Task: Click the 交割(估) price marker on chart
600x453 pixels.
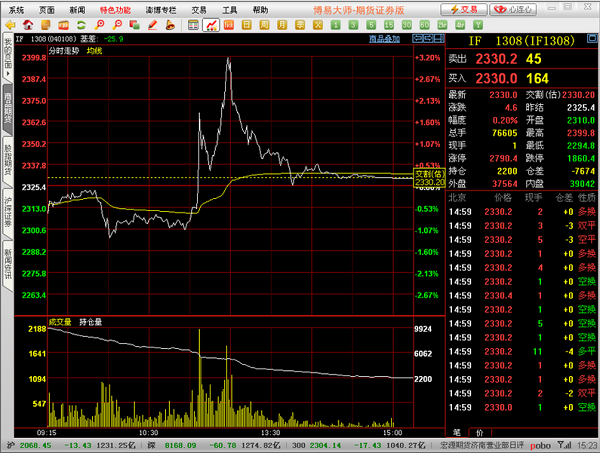Action: [x=430, y=178]
